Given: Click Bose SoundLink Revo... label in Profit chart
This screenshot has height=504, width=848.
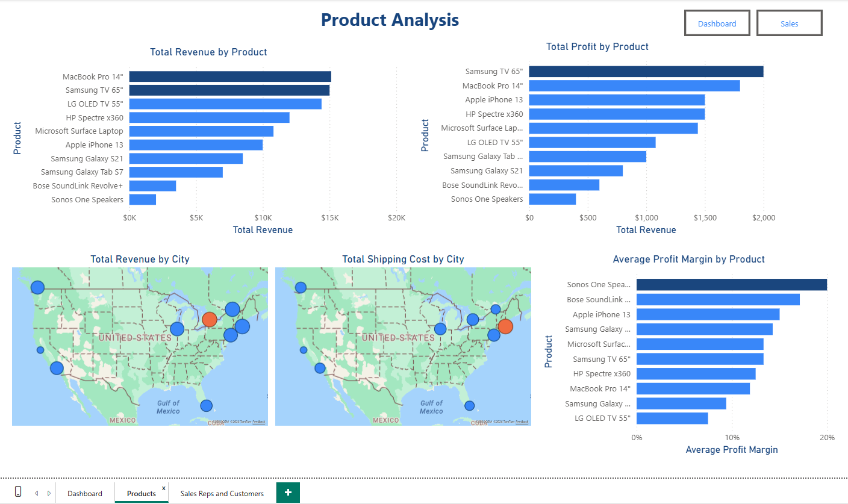Looking at the screenshot, I should pos(482,185).
